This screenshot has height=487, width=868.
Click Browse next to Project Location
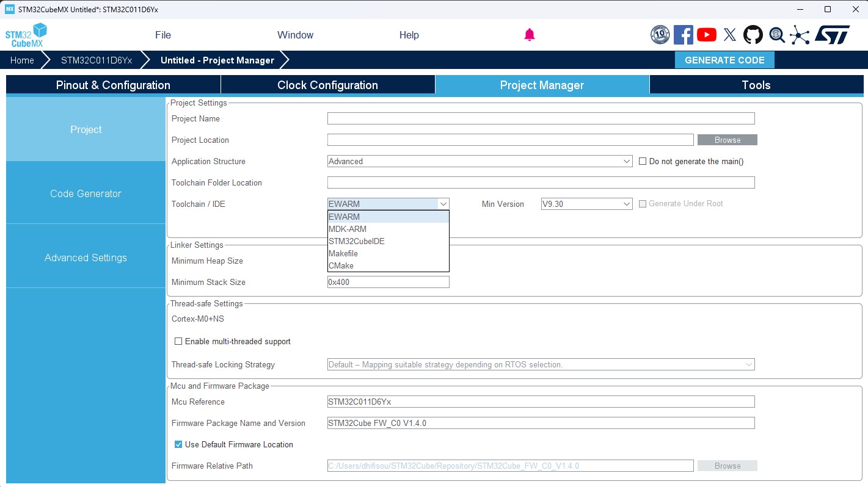(x=728, y=140)
